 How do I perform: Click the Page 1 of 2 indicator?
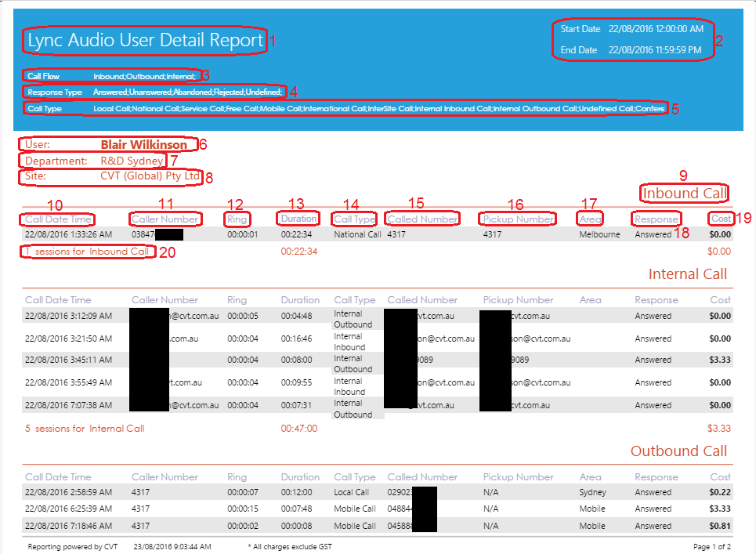tap(711, 547)
